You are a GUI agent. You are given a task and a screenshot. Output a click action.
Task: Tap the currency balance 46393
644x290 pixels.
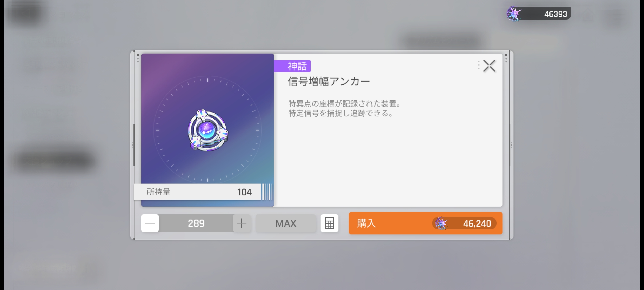click(x=556, y=14)
